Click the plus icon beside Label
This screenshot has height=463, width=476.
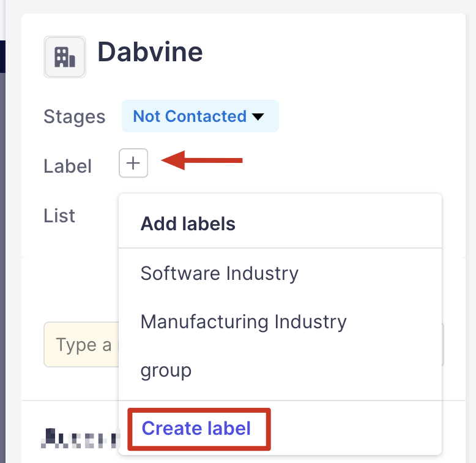(x=133, y=163)
